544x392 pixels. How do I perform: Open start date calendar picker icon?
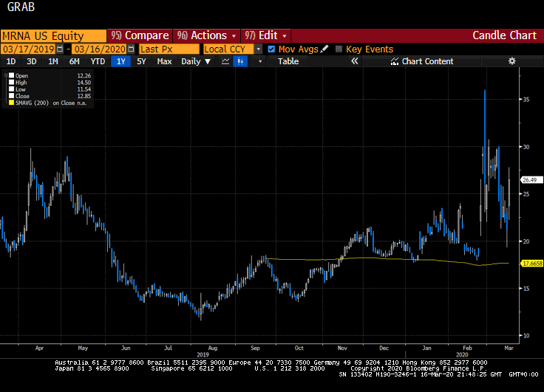pyautogui.click(x=60, y=49)
